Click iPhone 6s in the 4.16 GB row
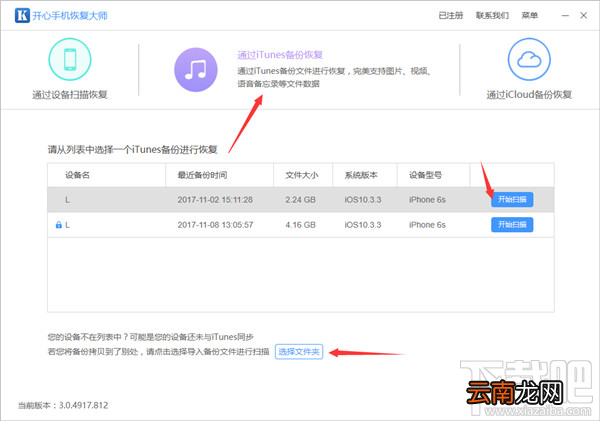Screen dimensions: 600x421 (427, 225)
